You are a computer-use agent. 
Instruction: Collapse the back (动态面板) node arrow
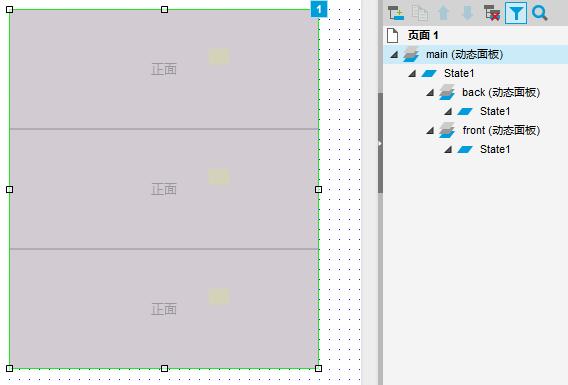tap(430, 92)
